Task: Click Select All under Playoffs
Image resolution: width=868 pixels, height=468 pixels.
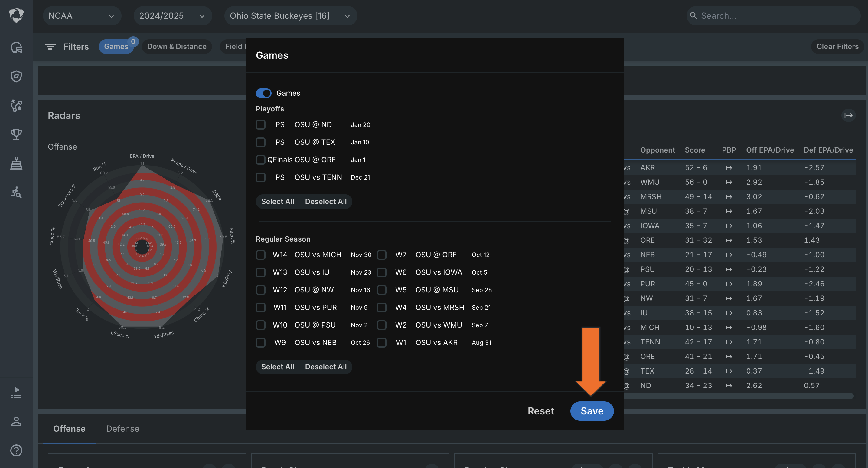Action: pos(278,202)
